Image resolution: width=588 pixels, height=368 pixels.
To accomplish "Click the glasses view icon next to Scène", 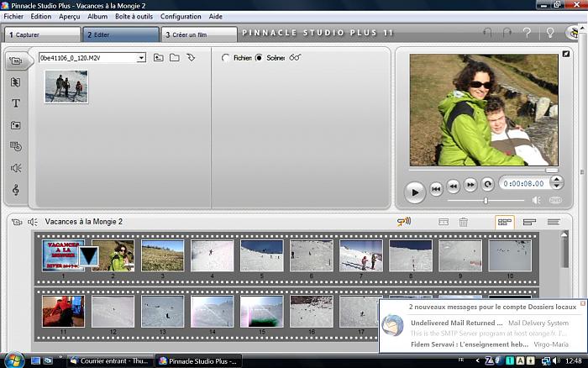I will click(295, 57).
